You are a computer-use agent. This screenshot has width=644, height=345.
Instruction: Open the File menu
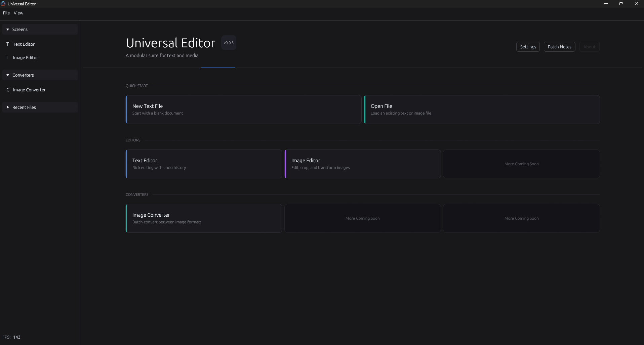[x=6, y=13]
